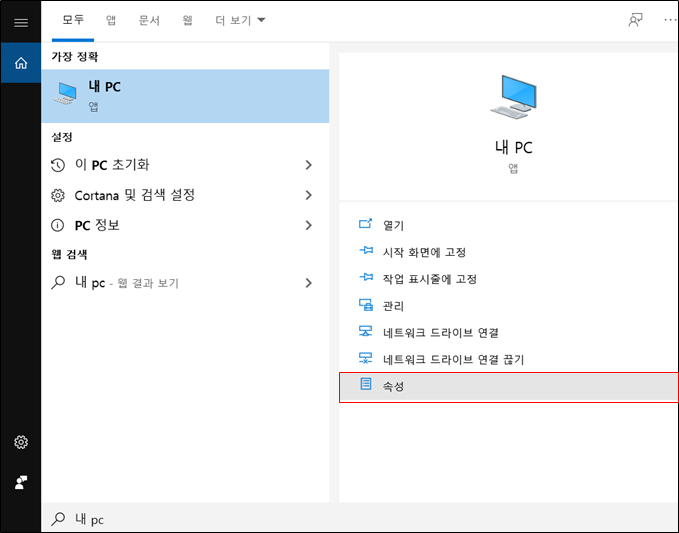This screenshot has width=679, height=533.
Task: Open 이 PC 초기화 setting
Action: pyautogui.click(x=185, y=165)
